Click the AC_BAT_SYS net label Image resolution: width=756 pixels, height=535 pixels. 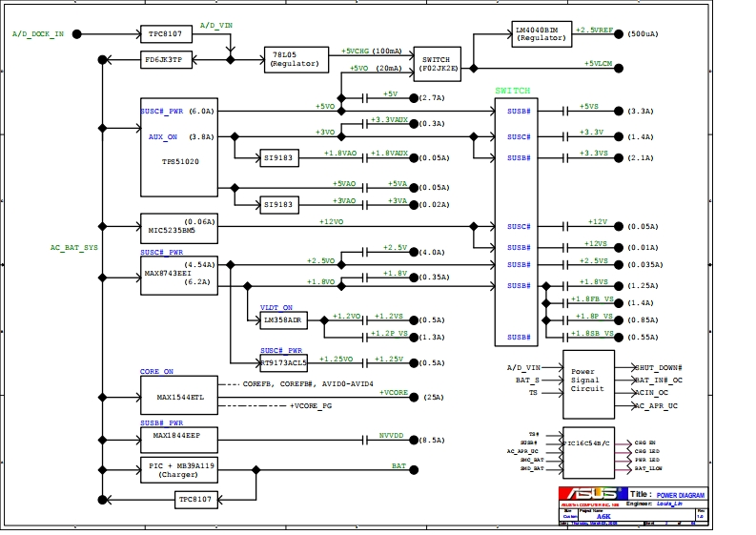point(74,247)
